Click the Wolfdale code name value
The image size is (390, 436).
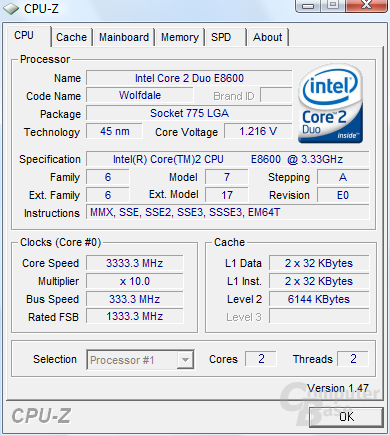pos(140,95)
